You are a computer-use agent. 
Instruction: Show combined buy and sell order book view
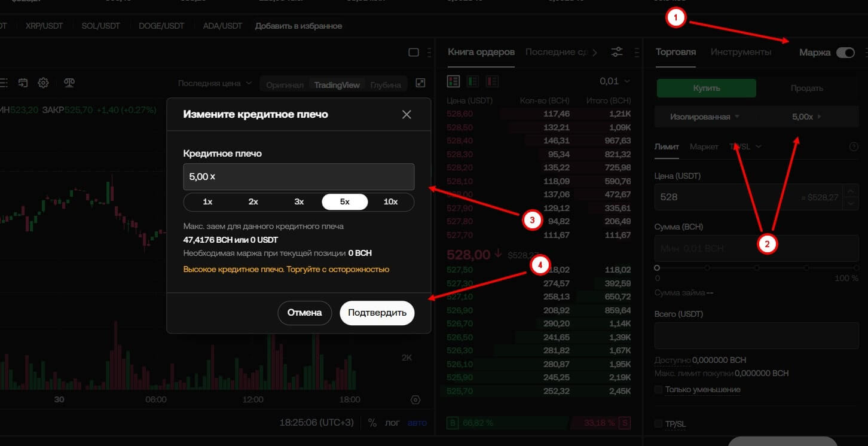pos(454,81)
